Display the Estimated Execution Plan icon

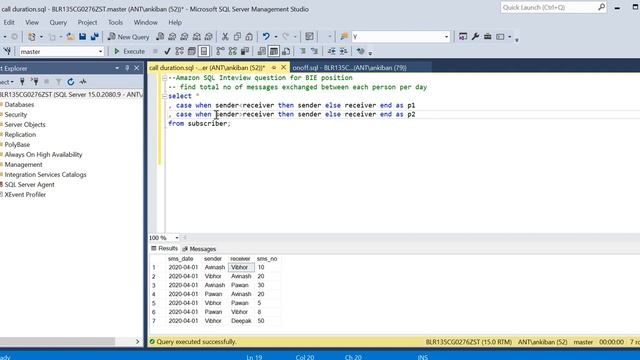180,51
